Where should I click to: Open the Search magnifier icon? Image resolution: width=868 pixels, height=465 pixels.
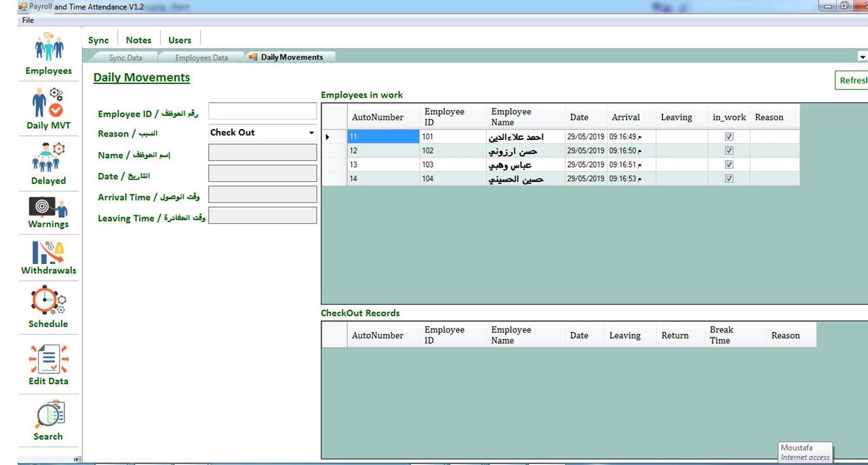point(50,414)
